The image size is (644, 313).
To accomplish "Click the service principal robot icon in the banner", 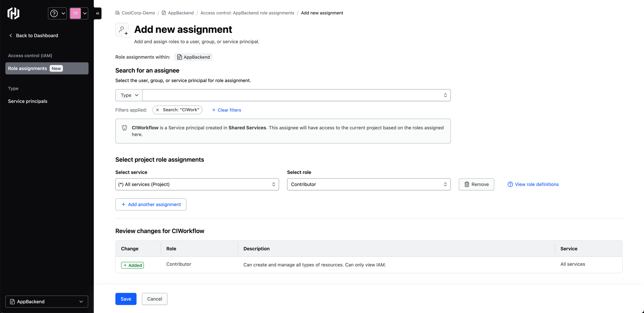I will [x=124, y=127].
